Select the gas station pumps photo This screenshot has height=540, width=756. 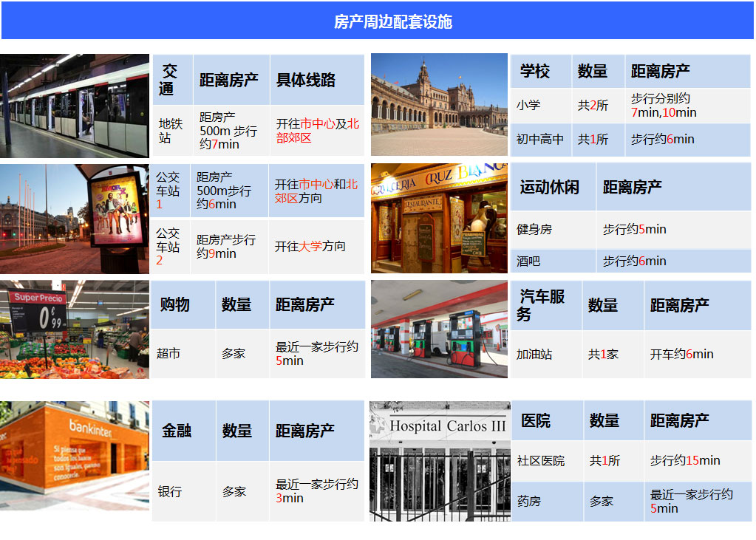439,329
